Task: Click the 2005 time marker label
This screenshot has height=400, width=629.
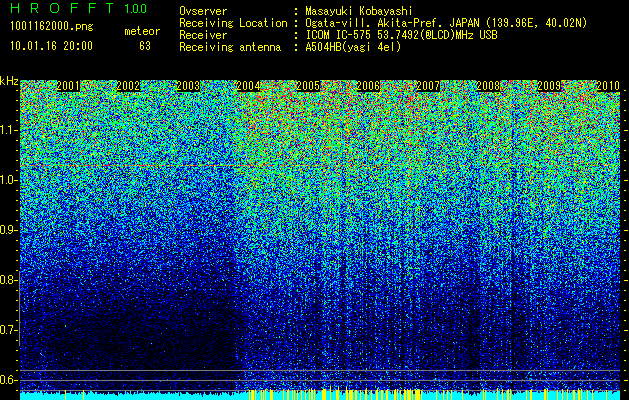Action: (308, 86)
